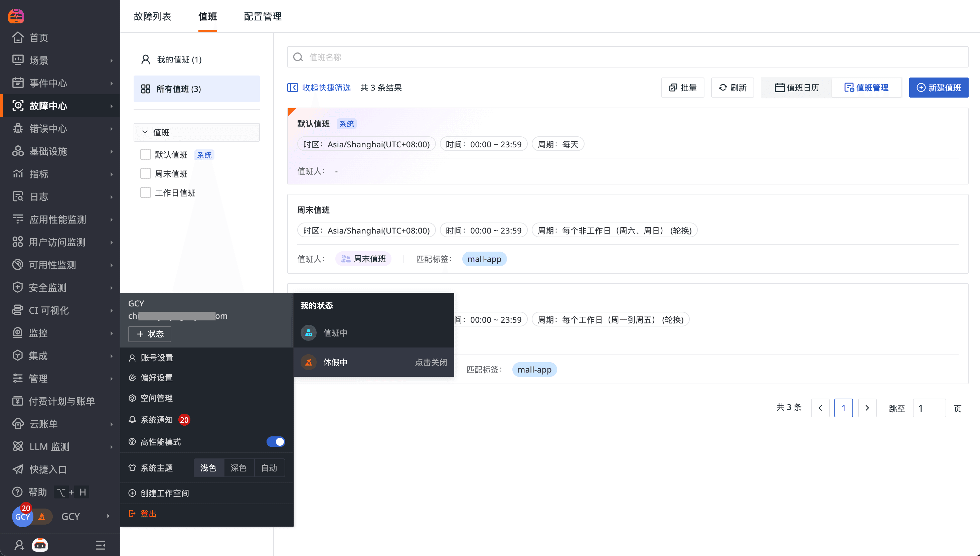Screen dimensions: 980x556
Task: Click the 登出 logout icon
Action: [132, 514]
